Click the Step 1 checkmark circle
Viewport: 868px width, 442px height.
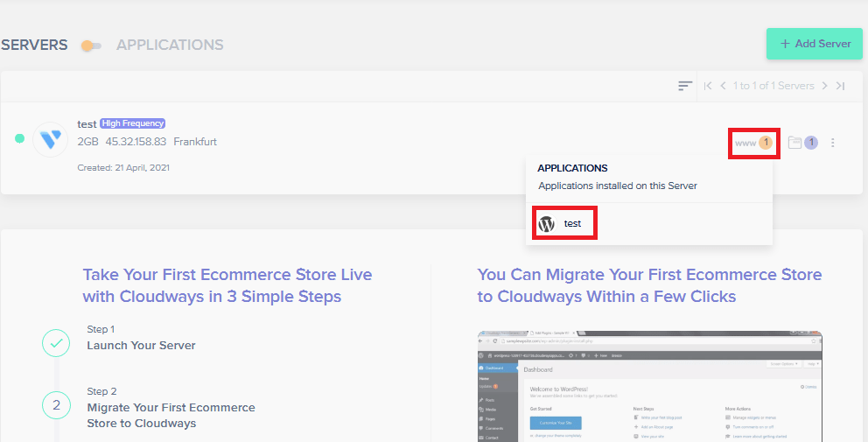[57, 343]
